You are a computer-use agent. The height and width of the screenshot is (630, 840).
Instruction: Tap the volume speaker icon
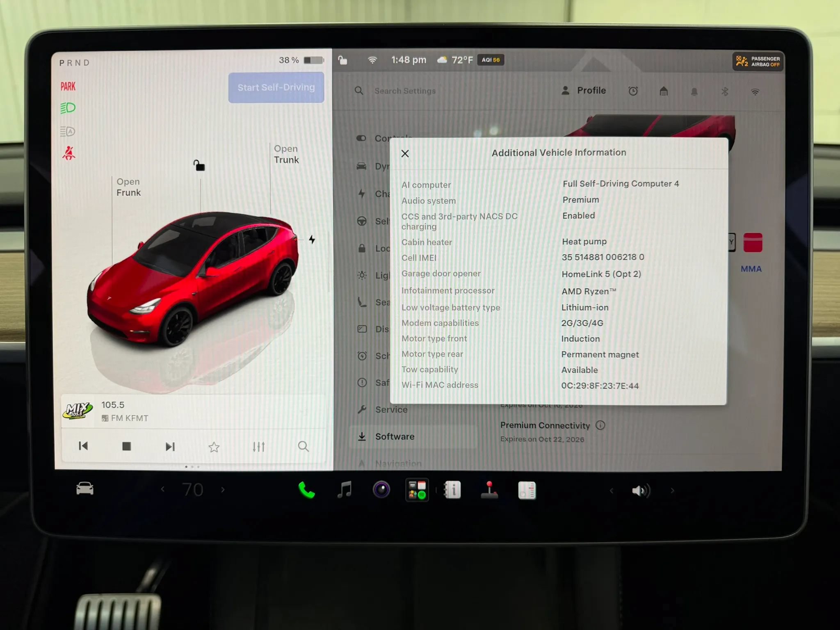click(x=641, y=491)
